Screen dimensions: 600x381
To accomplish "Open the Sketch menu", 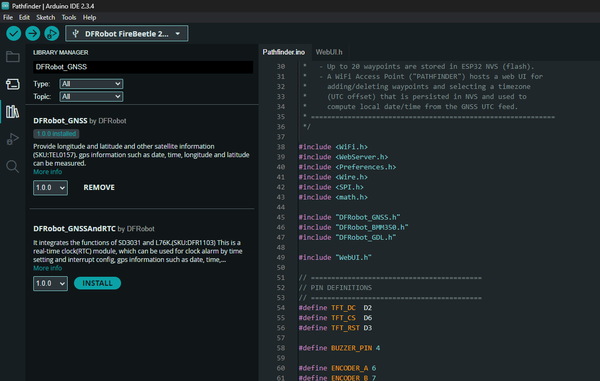I will point(46,17).
